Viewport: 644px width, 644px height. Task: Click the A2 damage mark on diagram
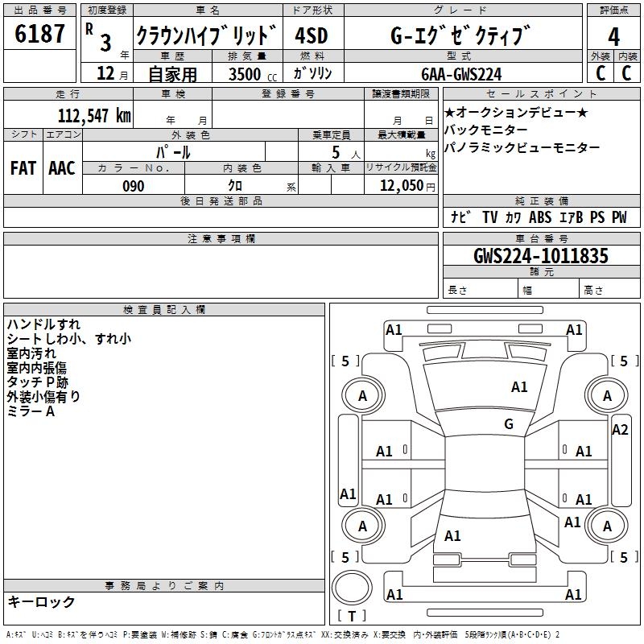point(620,430)
